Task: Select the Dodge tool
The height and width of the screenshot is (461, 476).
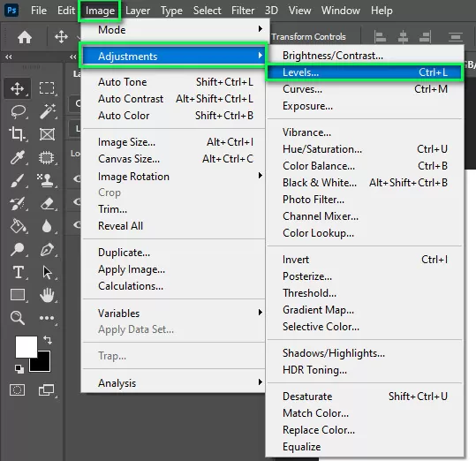Action: 17,249
